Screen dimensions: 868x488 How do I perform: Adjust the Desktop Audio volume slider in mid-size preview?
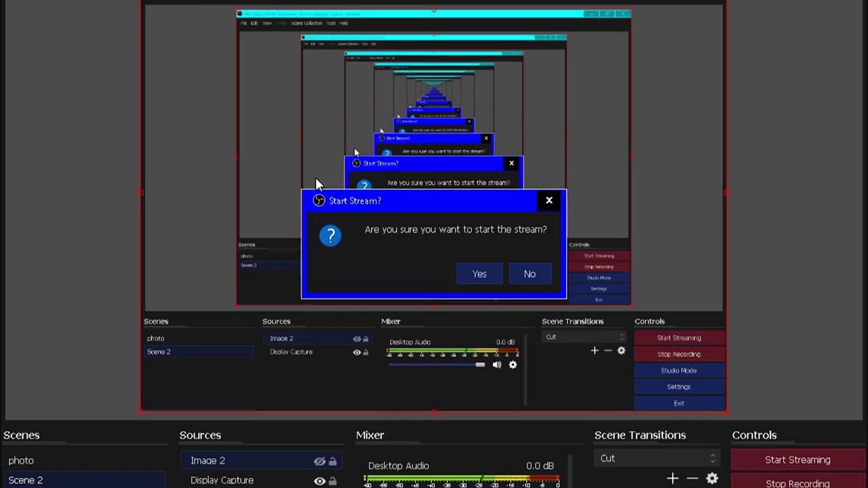point(437,365)
